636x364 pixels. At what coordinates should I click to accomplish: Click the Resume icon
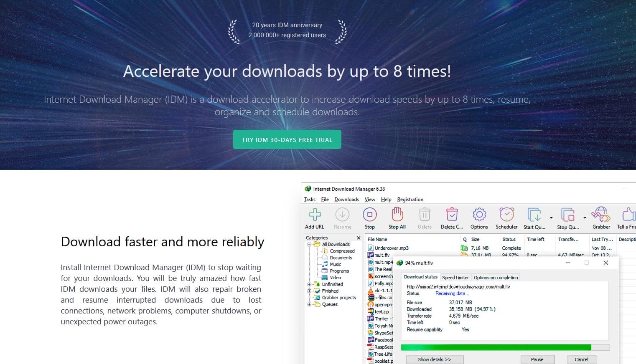pos(342,215)
